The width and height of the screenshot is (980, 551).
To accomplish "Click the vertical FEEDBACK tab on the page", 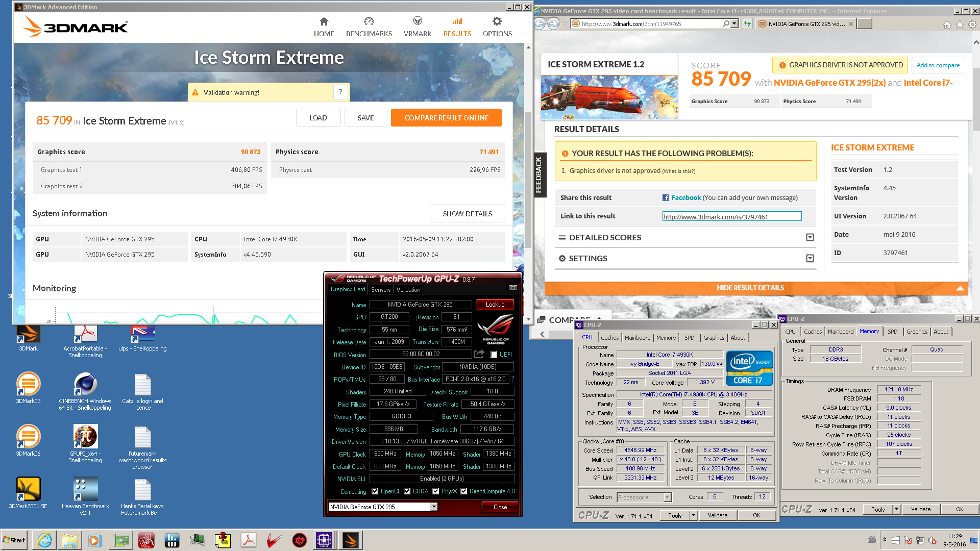I will click(539, 175).
